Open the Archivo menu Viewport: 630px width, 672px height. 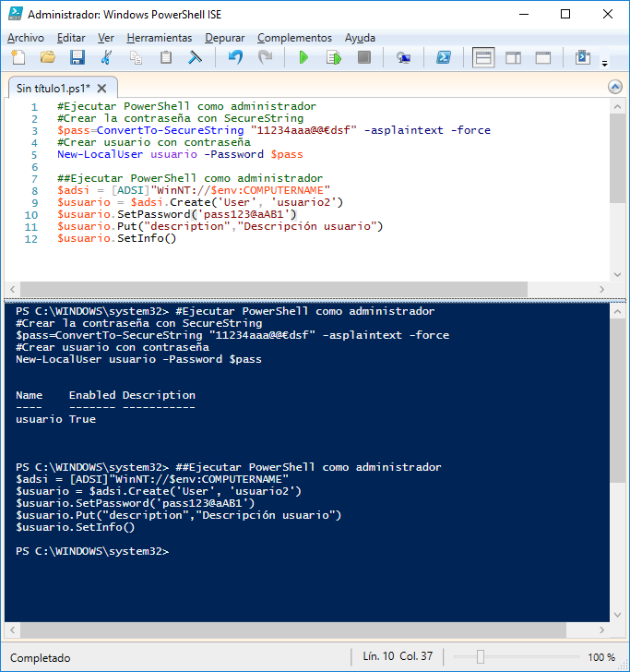click(26, 38)
